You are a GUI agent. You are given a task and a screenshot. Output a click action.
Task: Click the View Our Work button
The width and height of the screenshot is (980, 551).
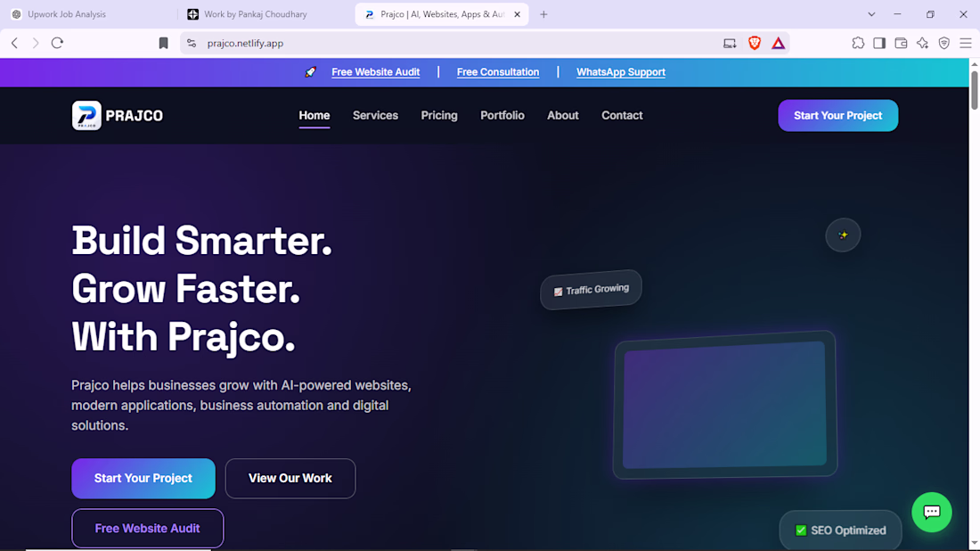pos(290,479)
